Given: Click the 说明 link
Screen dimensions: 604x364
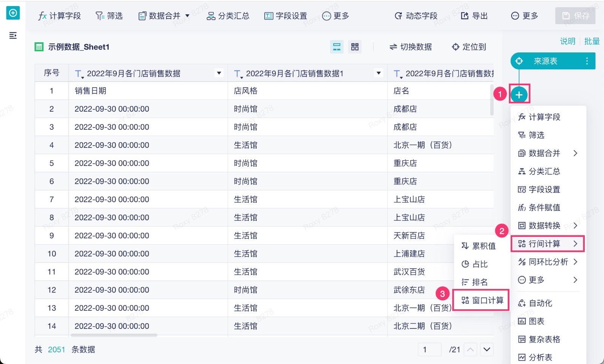Looking at the screenshot, I should pos(567,41).
